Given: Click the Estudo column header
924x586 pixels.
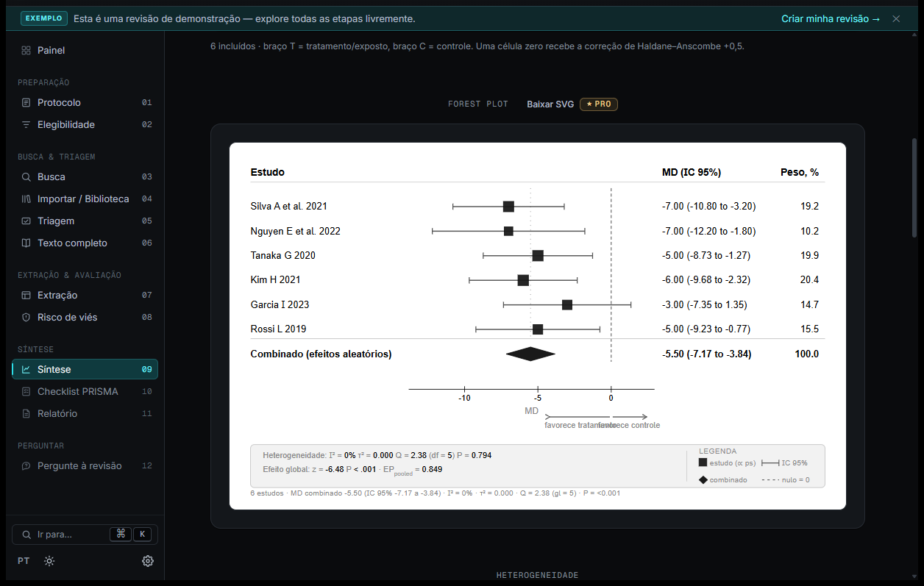Looking at the screenshot, I should [267, 173].
